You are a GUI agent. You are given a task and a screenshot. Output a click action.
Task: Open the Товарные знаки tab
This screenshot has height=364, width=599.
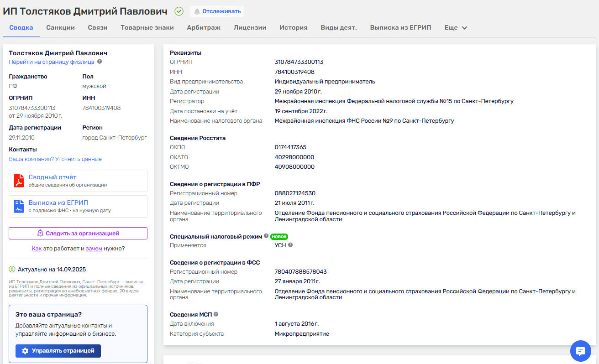pos(147,27)
